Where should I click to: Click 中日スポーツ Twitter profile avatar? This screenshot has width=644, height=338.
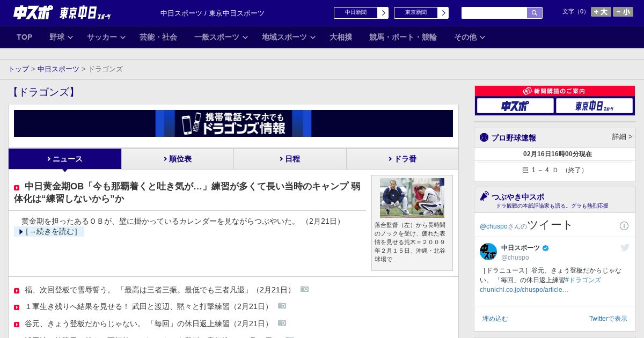click(488, 252)
